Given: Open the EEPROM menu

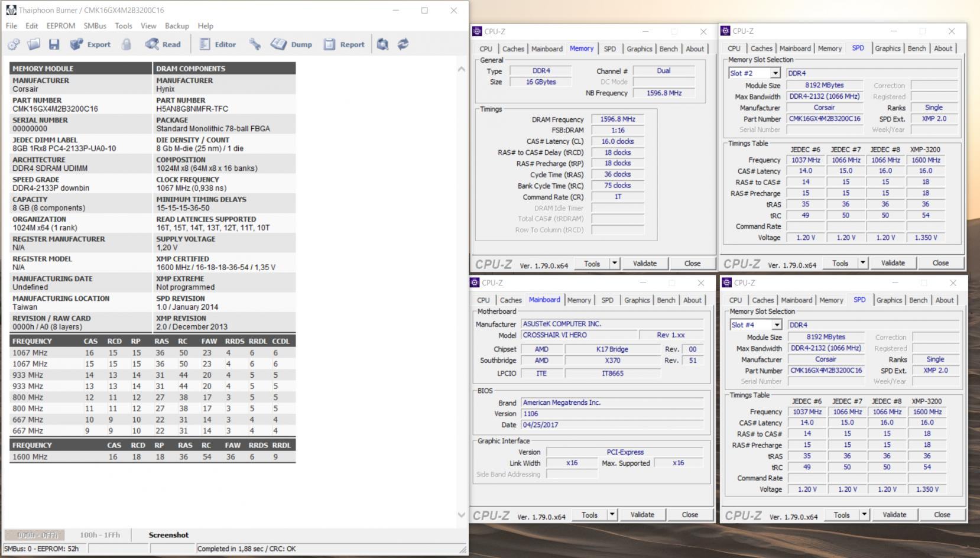Looking at the screenshot, I should point(61,26).
